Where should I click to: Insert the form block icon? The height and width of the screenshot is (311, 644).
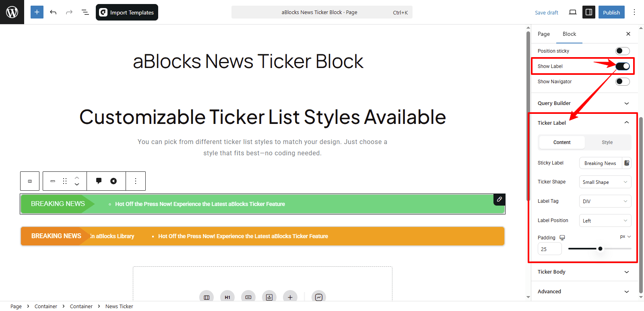269,297
